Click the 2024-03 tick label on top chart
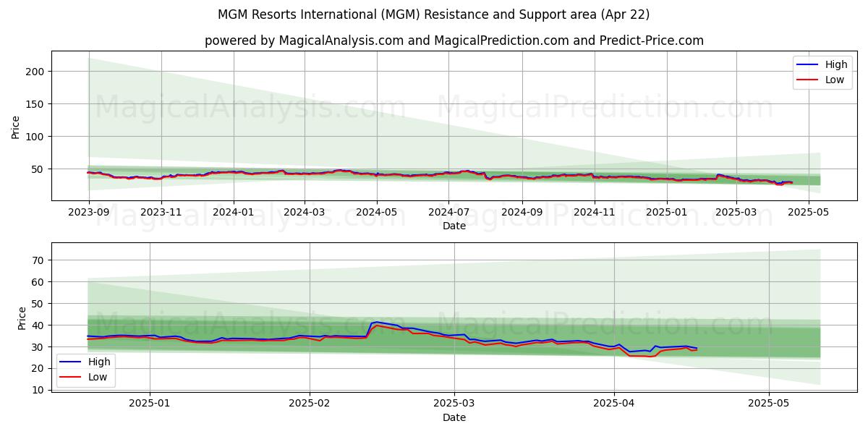This screenshot has height=434, width=868. [x=304, y=213]
